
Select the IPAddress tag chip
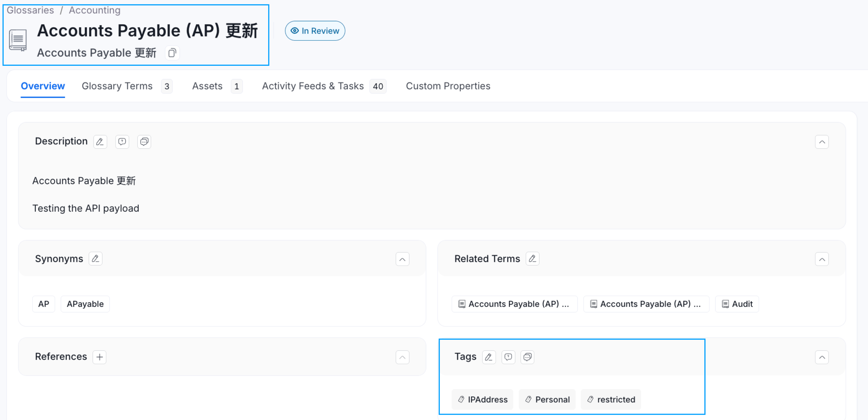coord(482,399)
